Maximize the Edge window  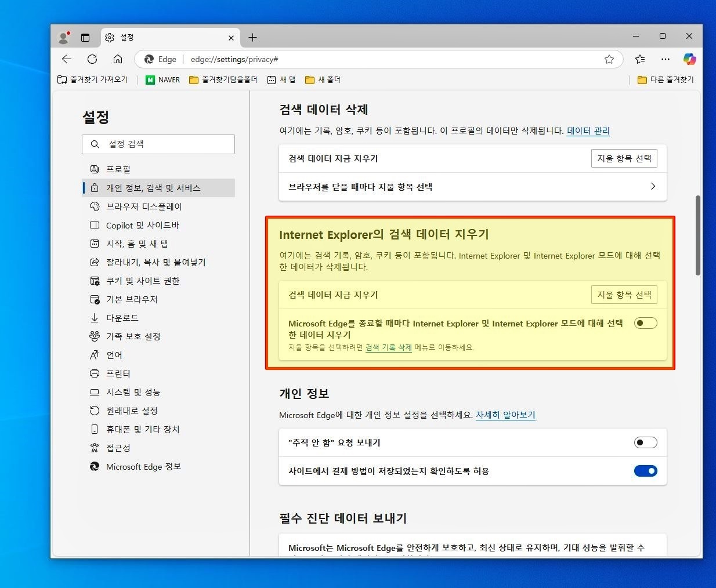(x=663, y=37)
